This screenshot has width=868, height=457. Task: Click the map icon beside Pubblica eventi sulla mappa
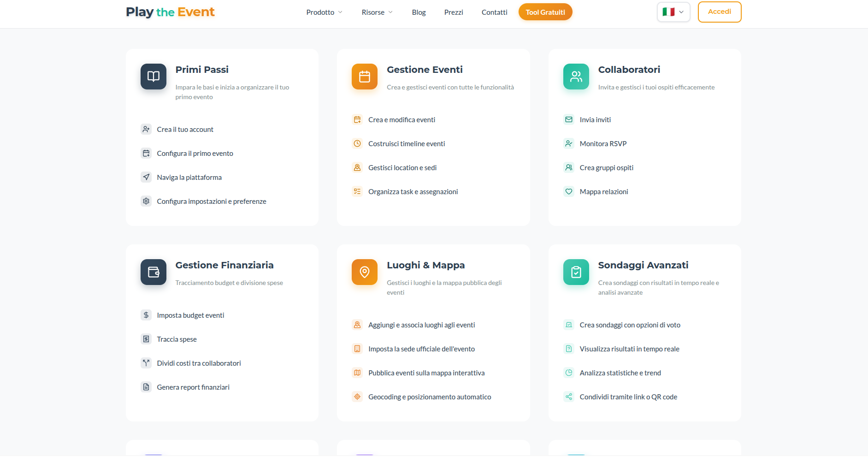[x=357, y=373]
